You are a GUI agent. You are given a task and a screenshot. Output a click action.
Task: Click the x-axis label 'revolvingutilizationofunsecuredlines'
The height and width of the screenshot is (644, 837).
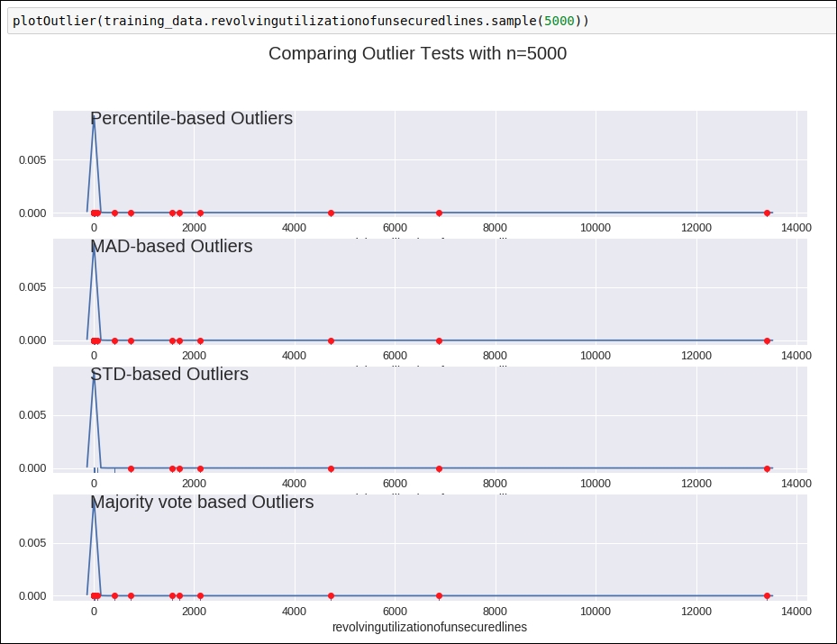point(430,627)
